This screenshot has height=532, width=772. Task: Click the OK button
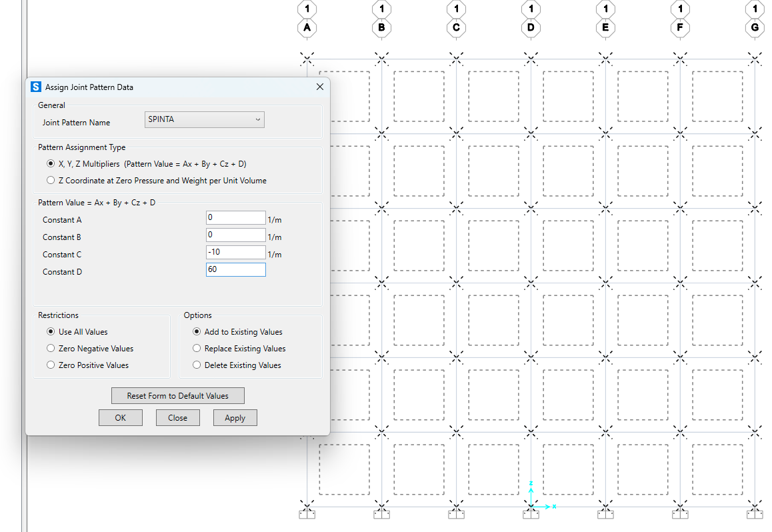click(x=120, y=418)
